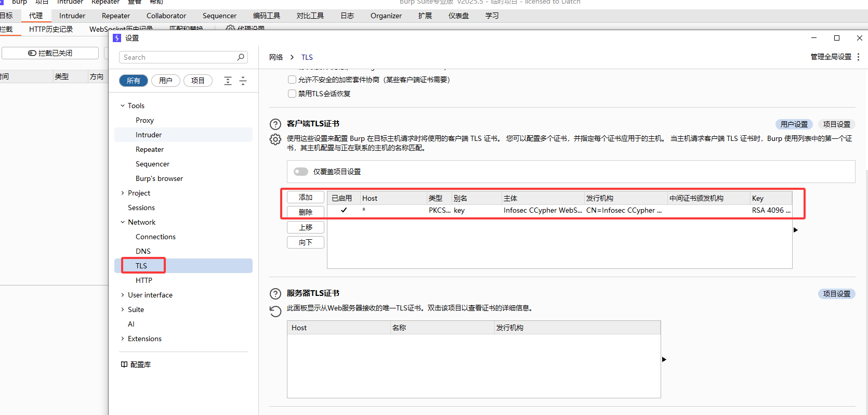868x415 pixels.
Task: Click 删除 to remove the certificate
Action: tap(306, 212)
